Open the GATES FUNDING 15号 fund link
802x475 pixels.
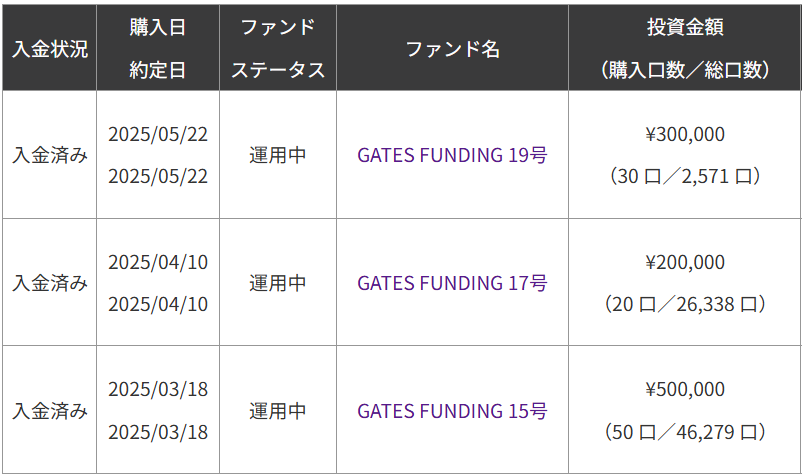(x=452, y=411)
